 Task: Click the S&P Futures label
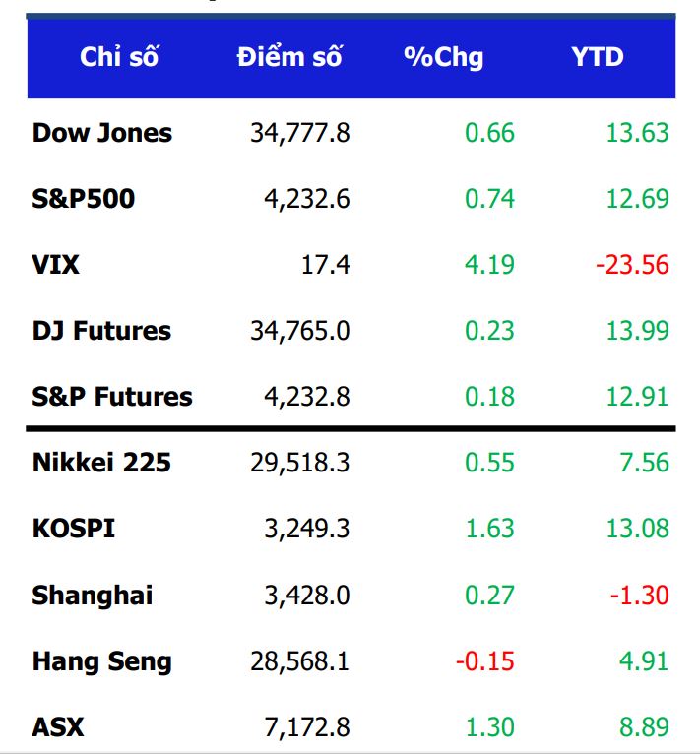pyautogui.click(x=112, y=397)
